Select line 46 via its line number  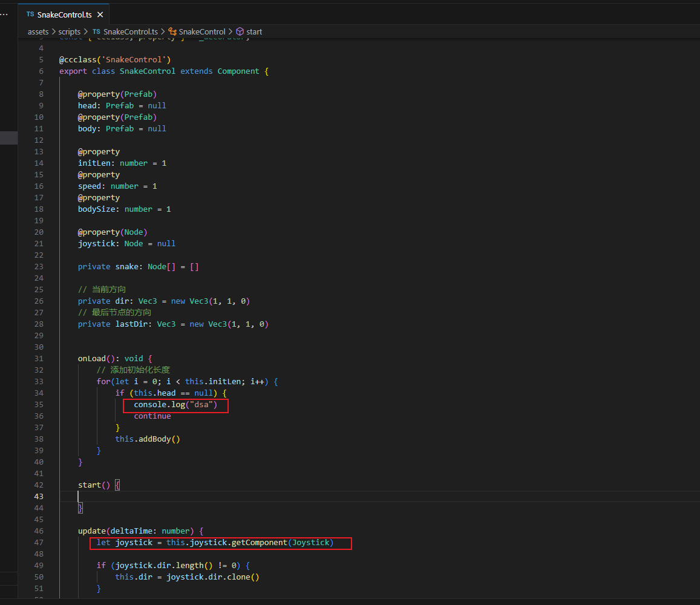pyautogui.click(x=39, y=531)
